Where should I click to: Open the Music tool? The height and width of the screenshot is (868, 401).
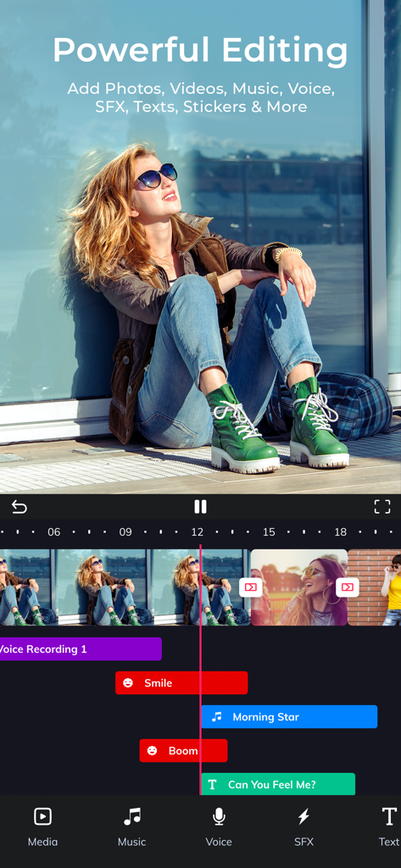point(131,826)
